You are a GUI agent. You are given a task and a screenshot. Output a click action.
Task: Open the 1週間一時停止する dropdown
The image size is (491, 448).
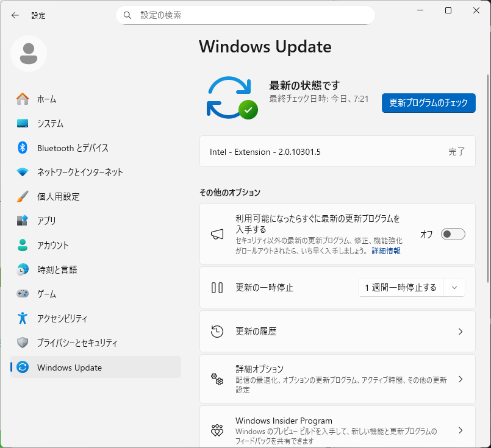[x=412, y=287]
